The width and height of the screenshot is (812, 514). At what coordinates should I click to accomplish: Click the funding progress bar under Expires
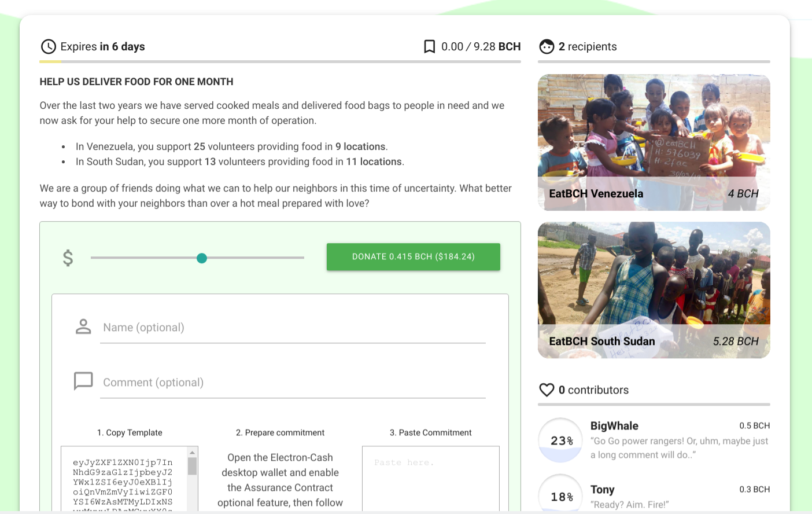click(280, 61)
